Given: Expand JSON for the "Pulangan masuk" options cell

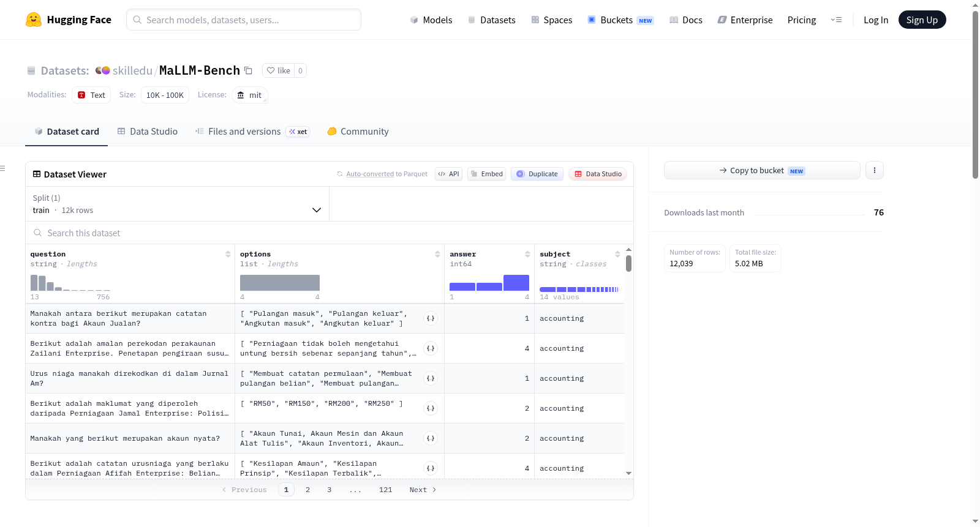Looking at the screenshot, I should tap(431, 318).
